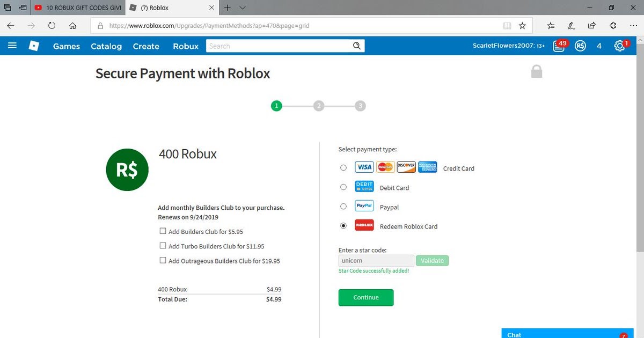The image size is (644, 338).
Task: Open the Catalog menu item
Action: click(x=106, y=46)
